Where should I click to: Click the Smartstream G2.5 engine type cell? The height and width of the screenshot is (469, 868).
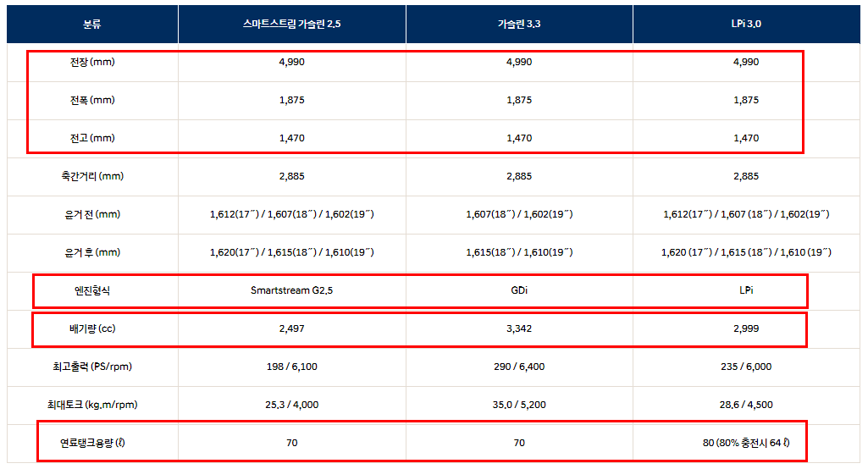point(291,290)
